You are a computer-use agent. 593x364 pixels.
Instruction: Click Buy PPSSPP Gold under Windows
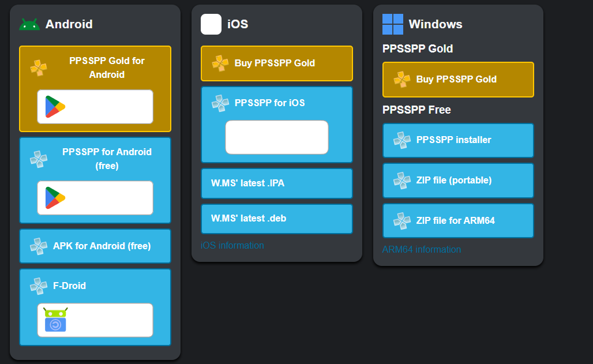(x=459, y=80)
